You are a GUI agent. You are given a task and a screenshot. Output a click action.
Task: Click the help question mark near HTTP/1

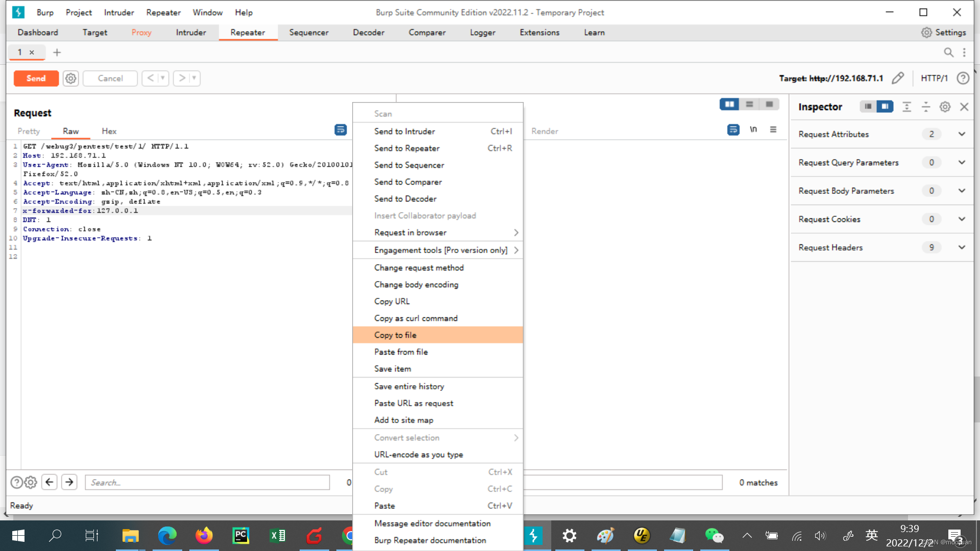pyautogui.click(x=963, y=78)
